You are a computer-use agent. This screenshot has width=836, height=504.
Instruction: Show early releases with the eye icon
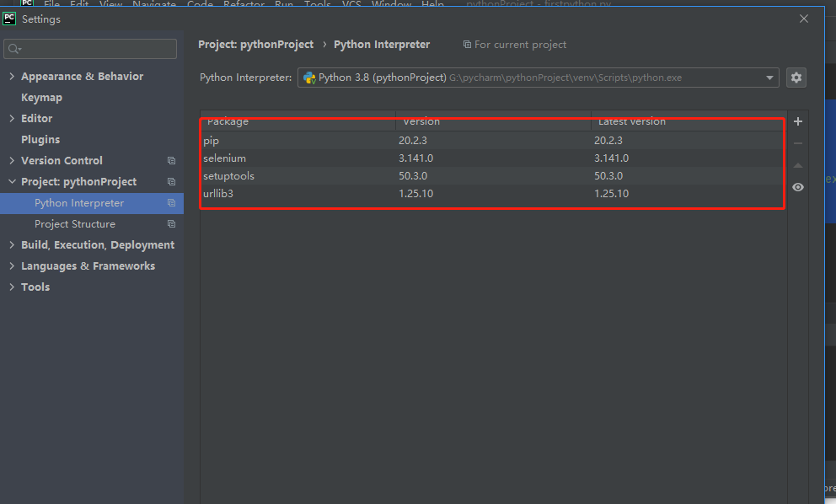pyautogui.click(x=798, y=186)
